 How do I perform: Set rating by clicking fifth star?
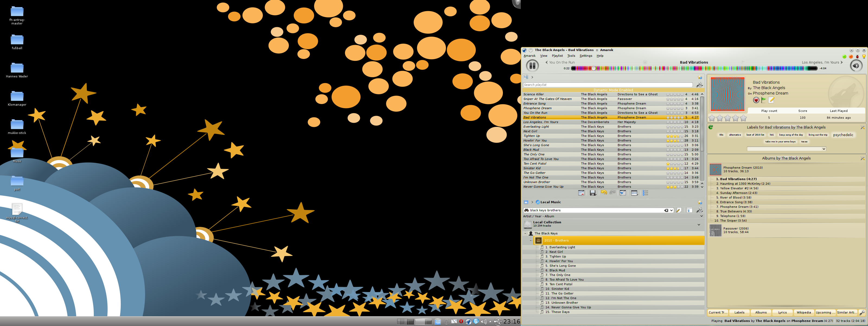click(743, 118)
